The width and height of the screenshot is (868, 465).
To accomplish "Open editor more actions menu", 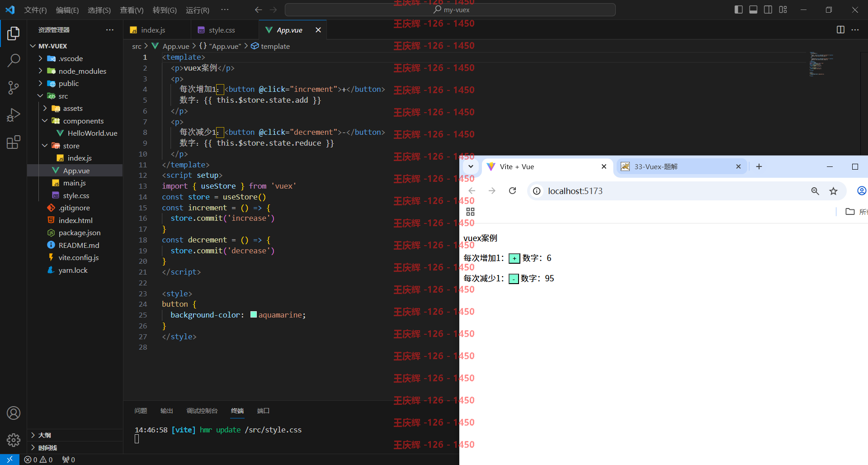I will (x=855, y=30).
